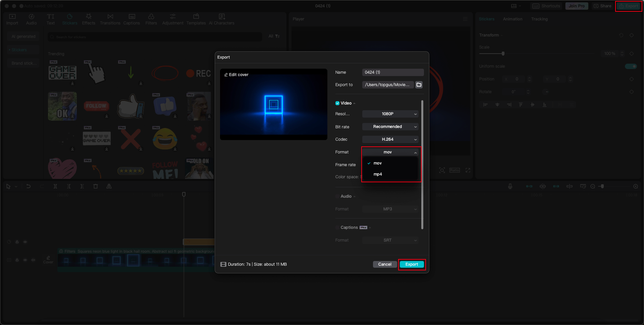Toggle lock on the upper sticker track

17,242
